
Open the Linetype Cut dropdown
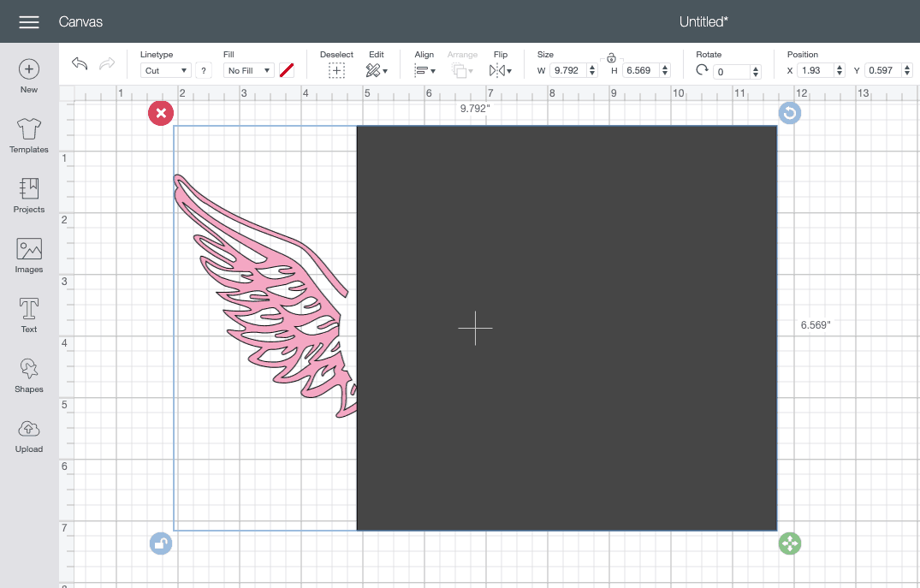pos(165,70)
